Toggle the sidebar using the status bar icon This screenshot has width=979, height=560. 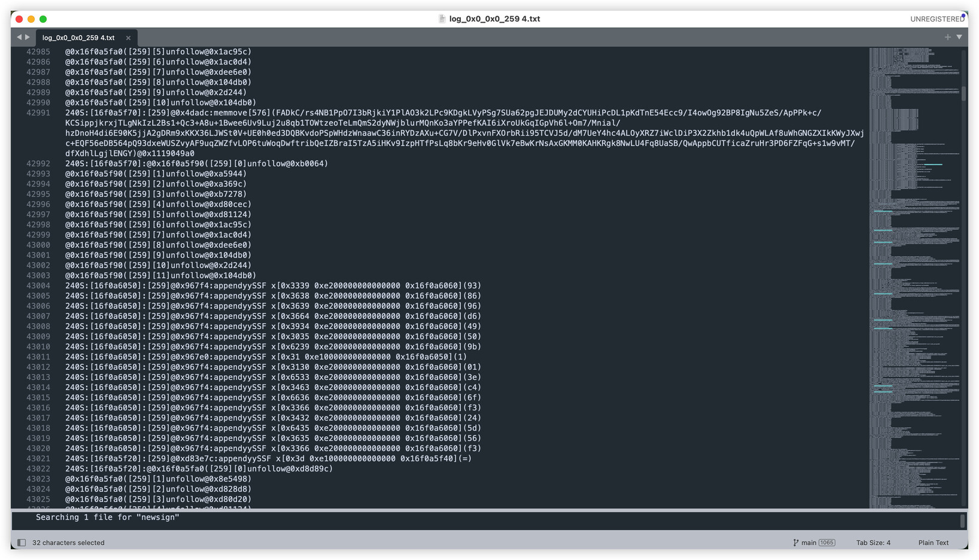tap(22, 543)
